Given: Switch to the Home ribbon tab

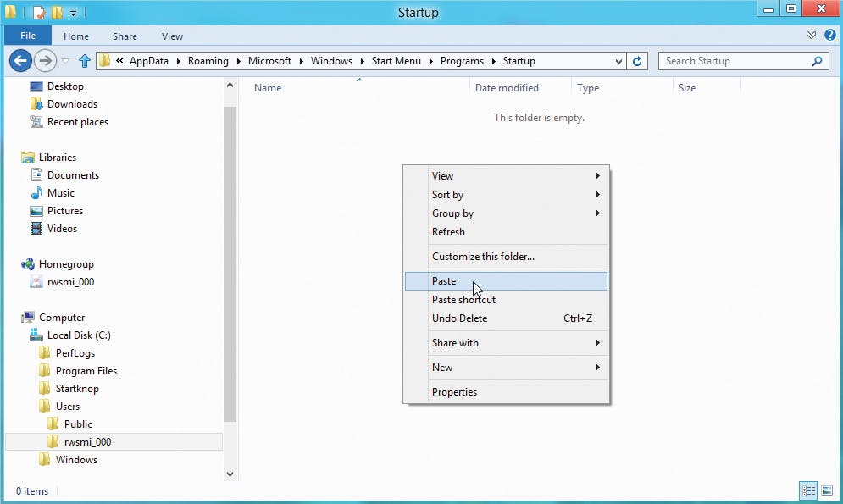Looking at the screenshot, I should point(75,36).
